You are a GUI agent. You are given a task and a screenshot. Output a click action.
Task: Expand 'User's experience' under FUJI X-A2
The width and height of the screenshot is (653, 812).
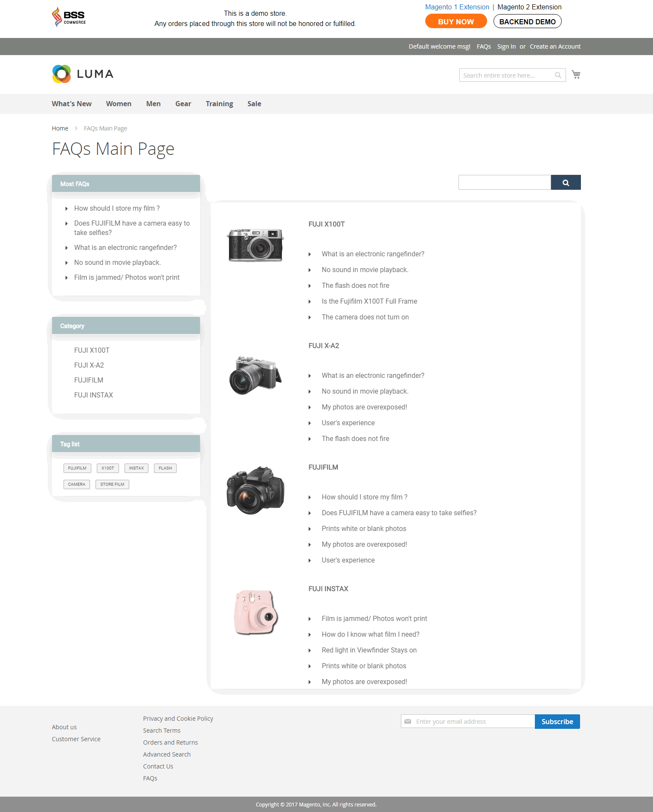[348, 423]
